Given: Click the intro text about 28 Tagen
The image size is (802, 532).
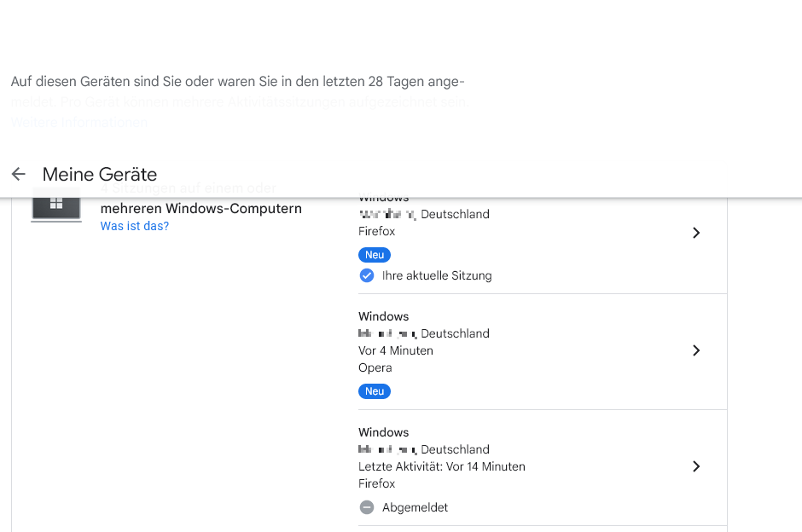Looking at the screenshot, I should coord(237,82).
